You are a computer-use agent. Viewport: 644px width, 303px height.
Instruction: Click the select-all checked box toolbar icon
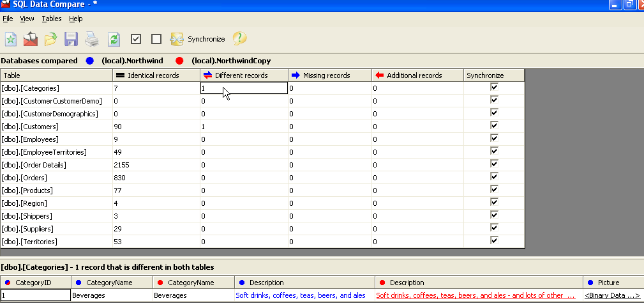point(136,39)
